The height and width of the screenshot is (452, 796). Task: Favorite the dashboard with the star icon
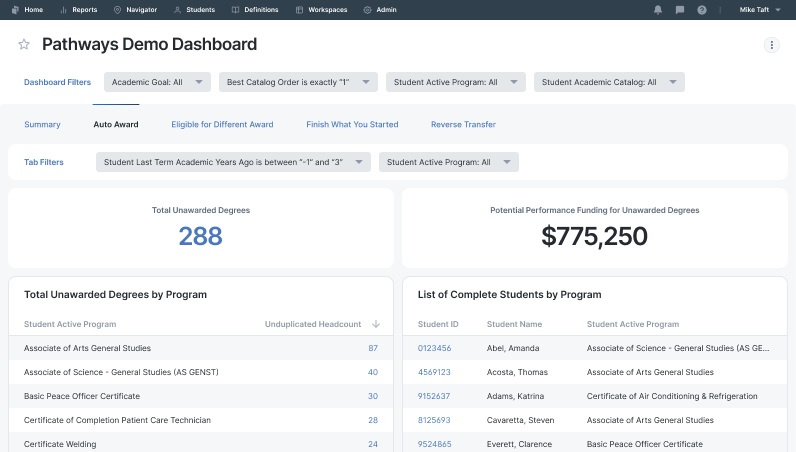24,45
